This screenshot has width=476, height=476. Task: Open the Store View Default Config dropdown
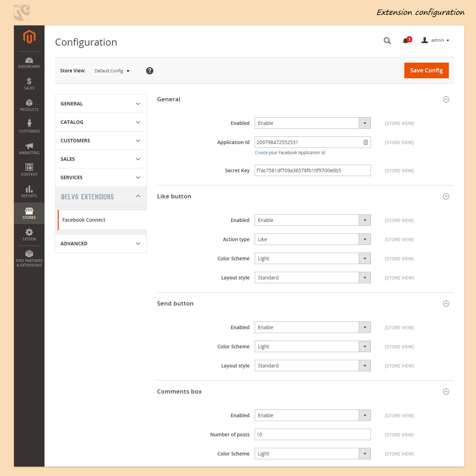pyautogui.click(x=112, y=71)
